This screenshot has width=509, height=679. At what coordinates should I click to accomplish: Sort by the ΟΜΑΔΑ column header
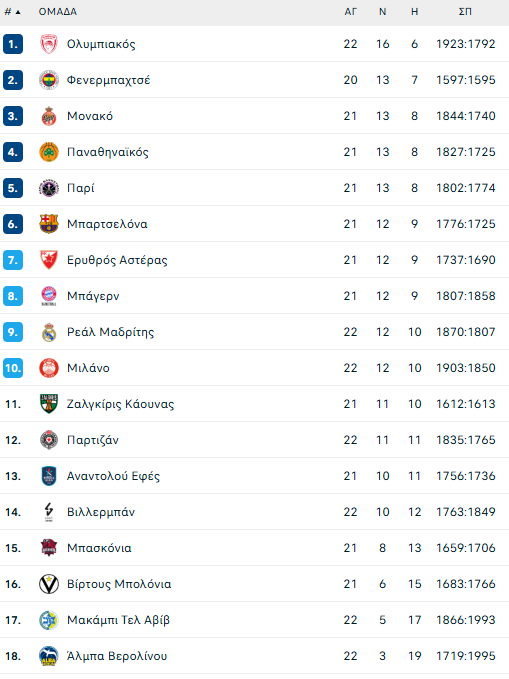tap(58, 12)
